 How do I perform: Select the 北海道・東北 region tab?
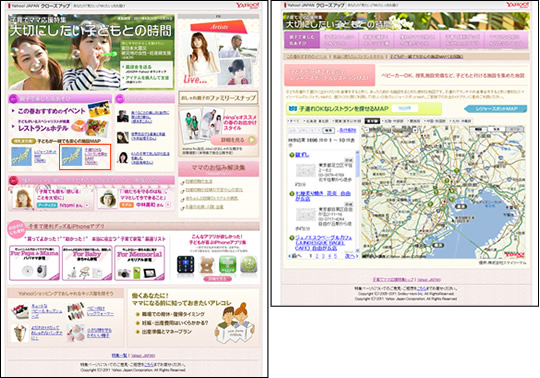[x=316, y=121]
